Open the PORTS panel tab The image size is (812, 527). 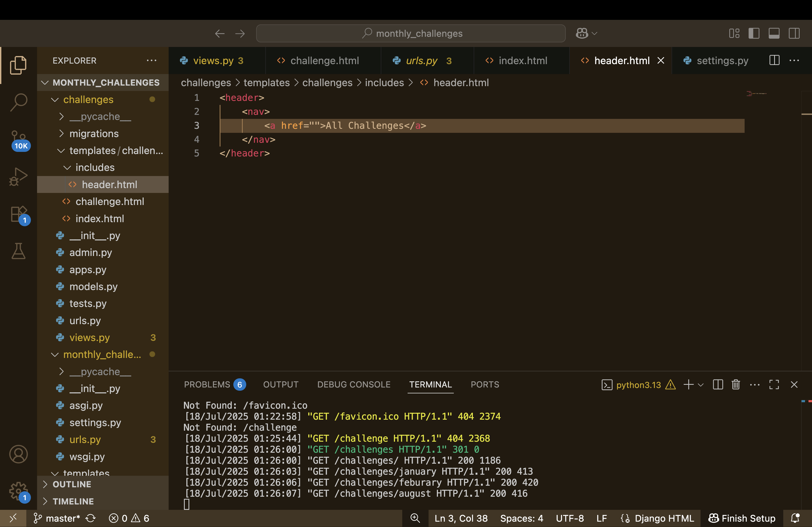click(x=485, y=385)
